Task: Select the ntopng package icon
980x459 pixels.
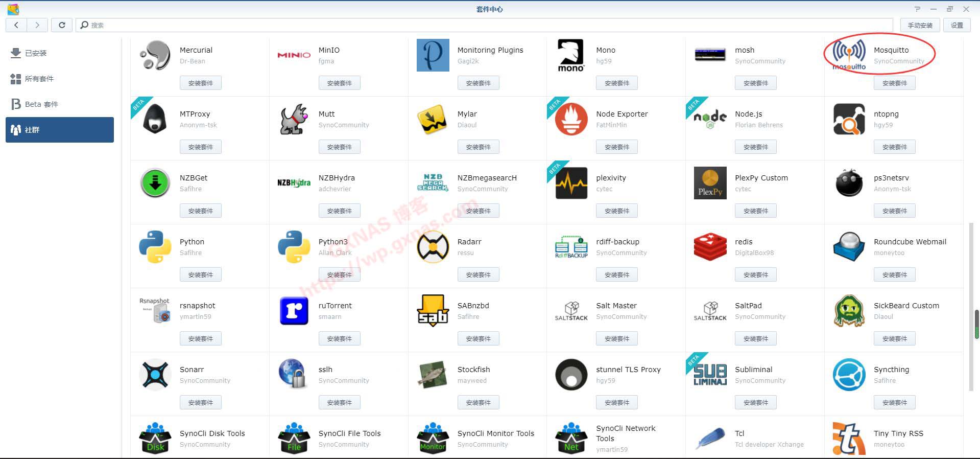Action: pyautogui.click(x=849, y=119)
